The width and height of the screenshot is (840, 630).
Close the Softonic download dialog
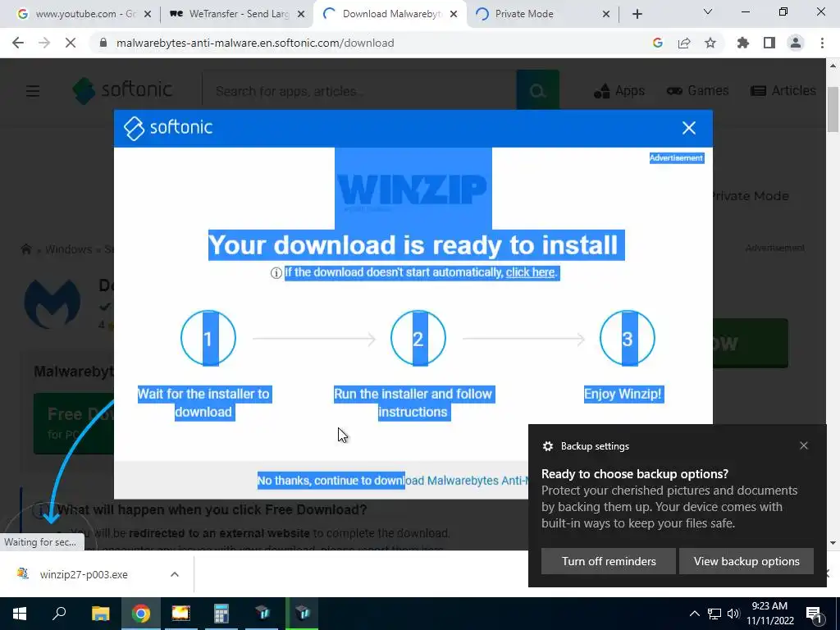689,127
